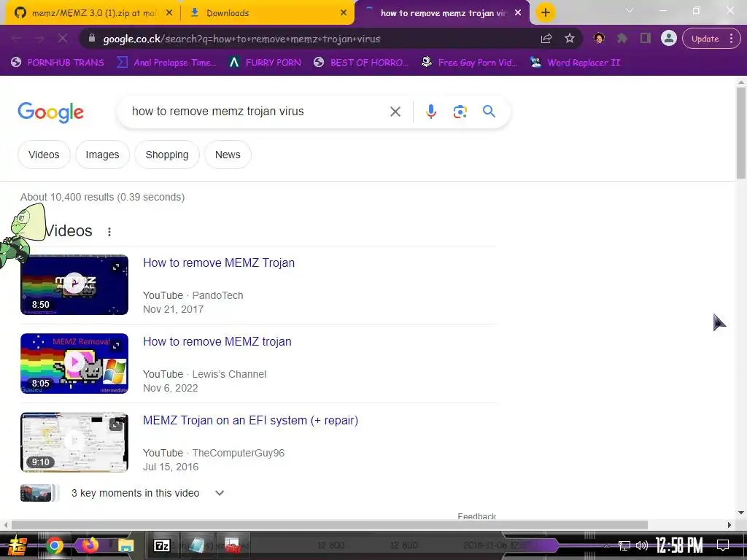Click the 'Nov 21, 2017' date text

174,309
